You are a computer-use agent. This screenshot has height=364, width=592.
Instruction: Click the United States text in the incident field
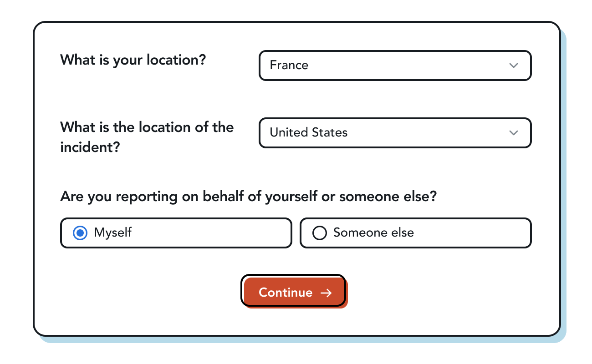308,133
